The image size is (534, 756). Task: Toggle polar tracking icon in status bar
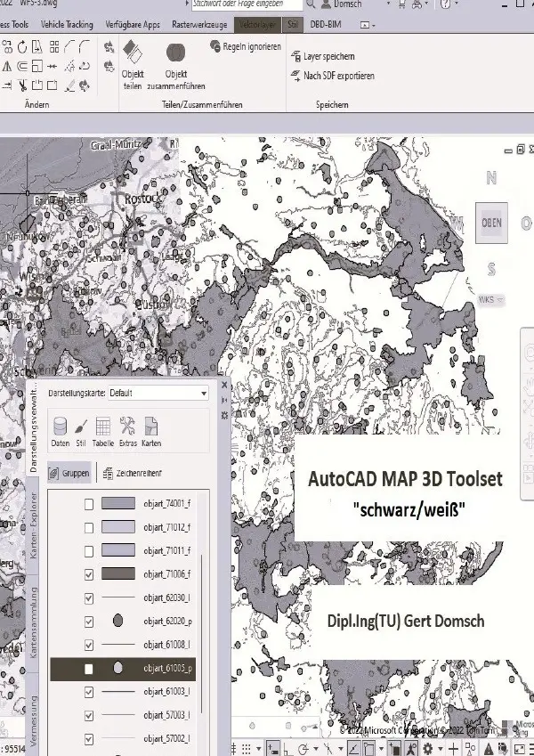pyautogui.click(x=303, y=749)
